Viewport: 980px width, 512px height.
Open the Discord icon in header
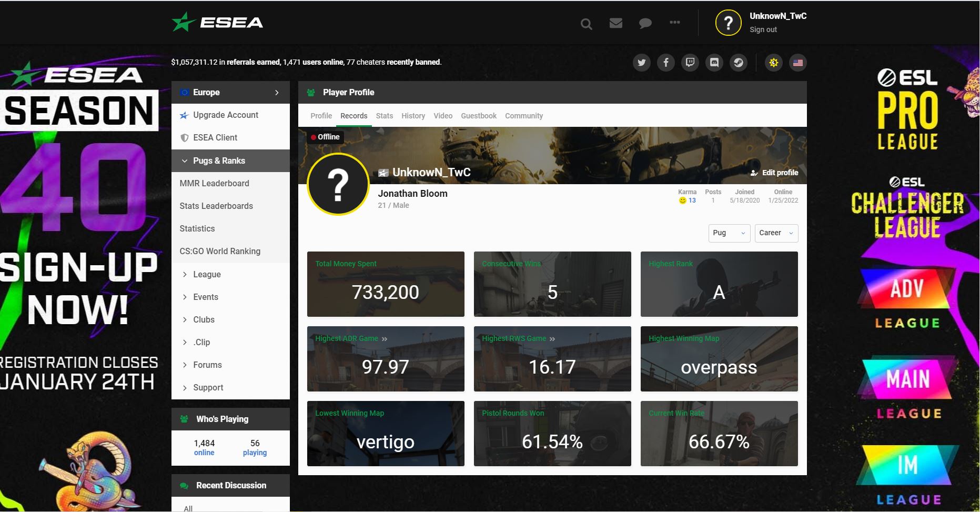pyautogui.click(x=714, y=63)
